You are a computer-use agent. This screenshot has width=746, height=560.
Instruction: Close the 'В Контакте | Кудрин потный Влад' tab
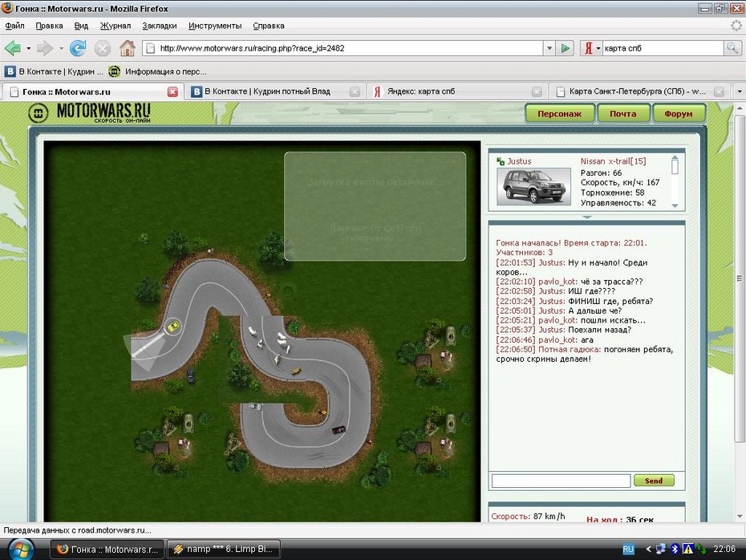tap(355, 91)
